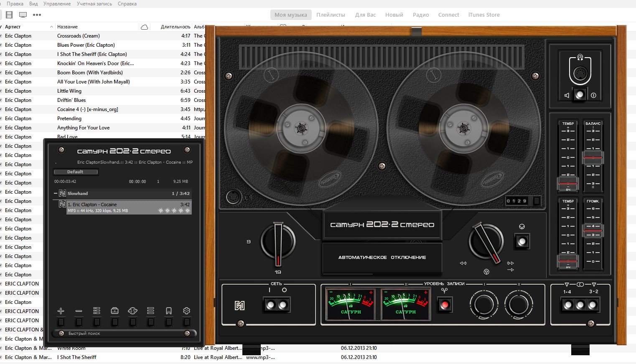
Task: Click the grid-list icon next to the minus
Action: tap(97, 311)
